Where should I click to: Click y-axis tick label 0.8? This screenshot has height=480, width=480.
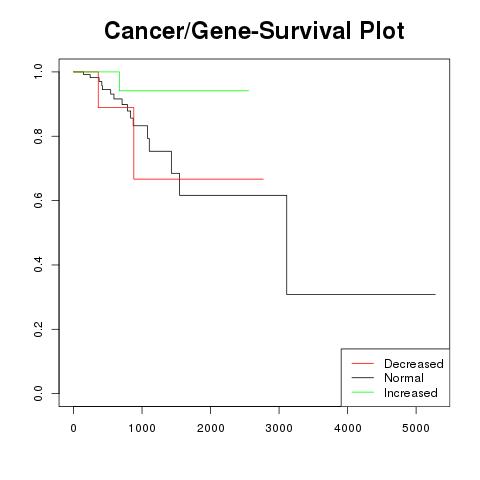pyautogui.click(x=38, y=136)
